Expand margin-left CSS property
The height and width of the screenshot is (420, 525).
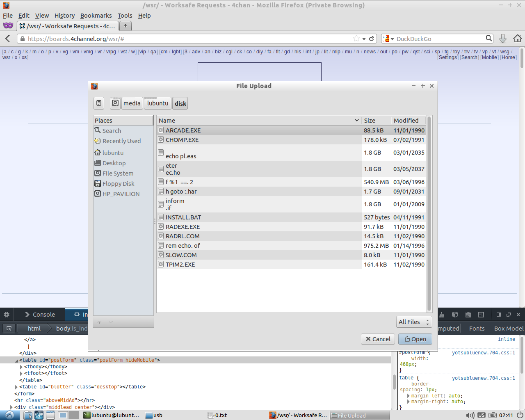[409, 396]
